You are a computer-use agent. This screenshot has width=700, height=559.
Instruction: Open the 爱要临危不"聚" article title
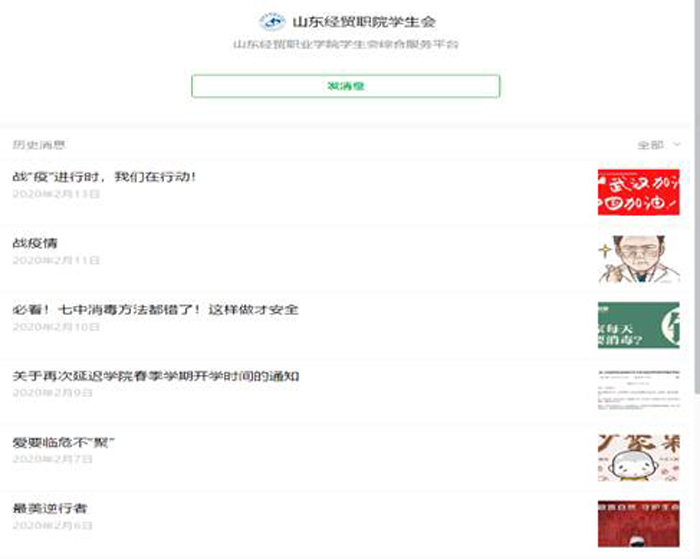click(x=64, y=442)
